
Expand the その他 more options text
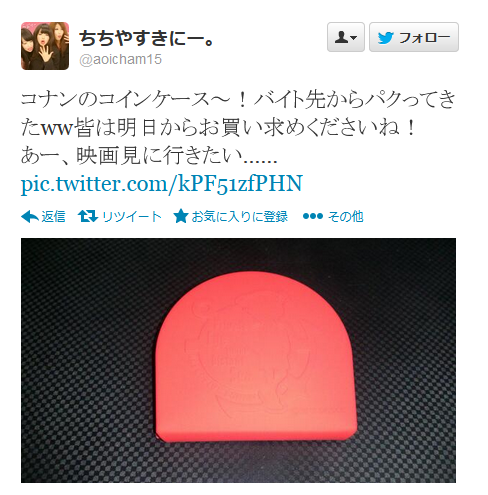click(x=345, y=217)
